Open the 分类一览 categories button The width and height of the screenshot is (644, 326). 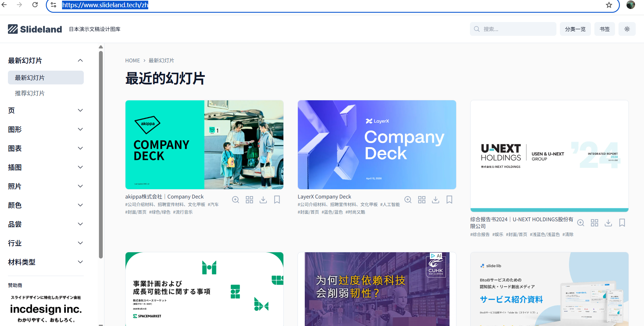(x=575, y=29)
